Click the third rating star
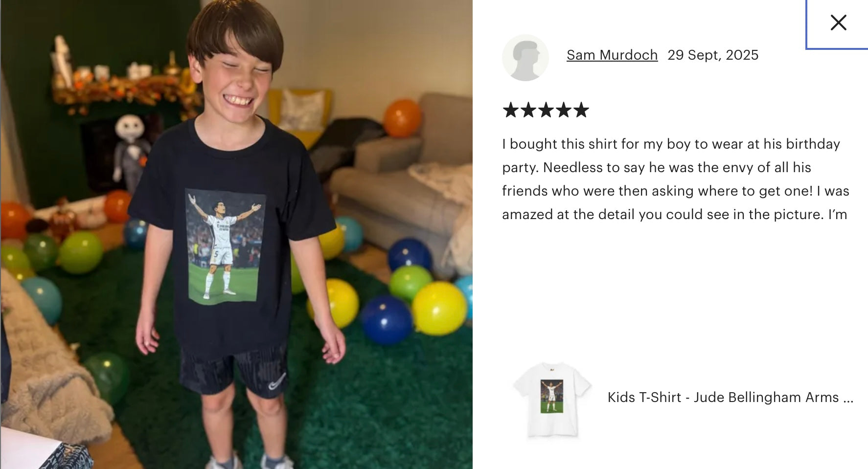The height and width of the screenshot is (469, 868). coord(546,110)
